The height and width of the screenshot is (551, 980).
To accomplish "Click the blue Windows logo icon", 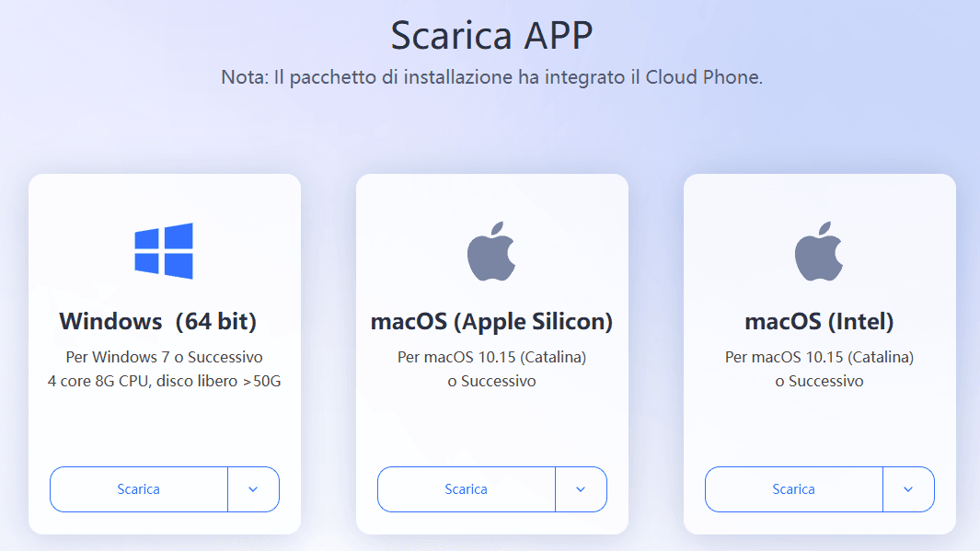I will [x=164, y=250].
